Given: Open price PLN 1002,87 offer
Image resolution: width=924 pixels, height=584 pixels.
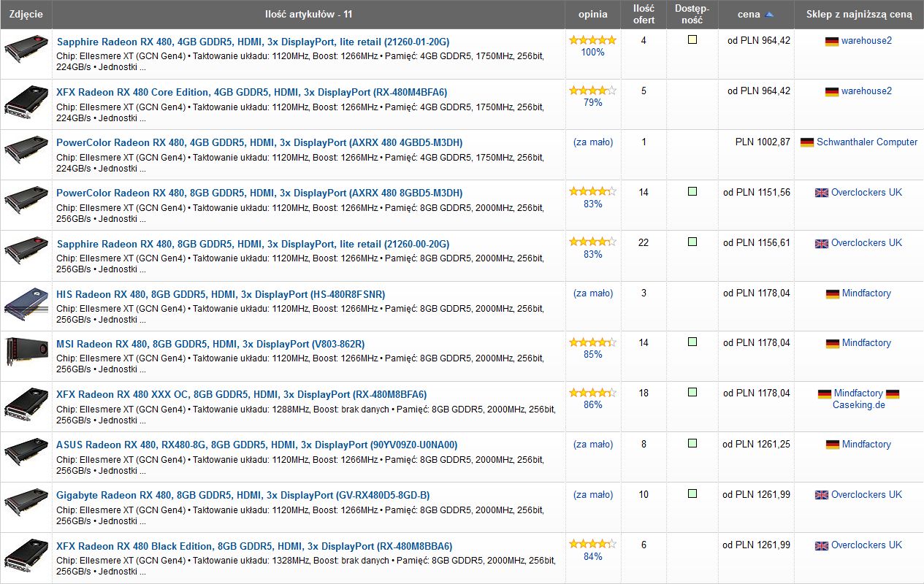Looking at the screenshot, I should point(763,142).
